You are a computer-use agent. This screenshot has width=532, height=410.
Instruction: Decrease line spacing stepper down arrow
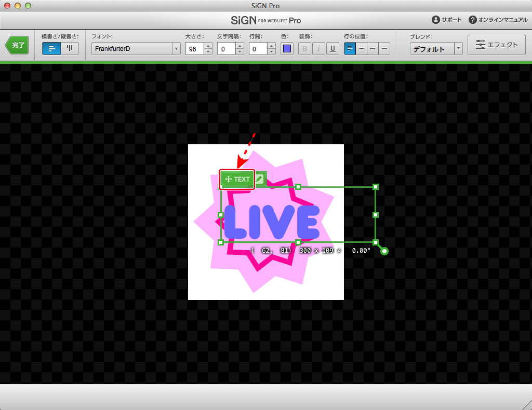pyautogui.click(x=271, y=52)
